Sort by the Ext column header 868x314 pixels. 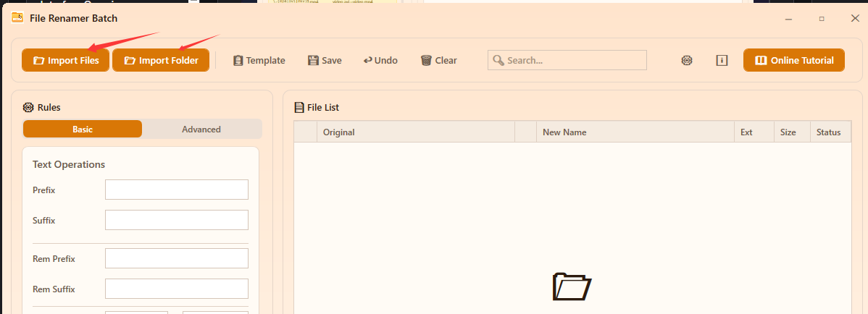coord(754,132)
